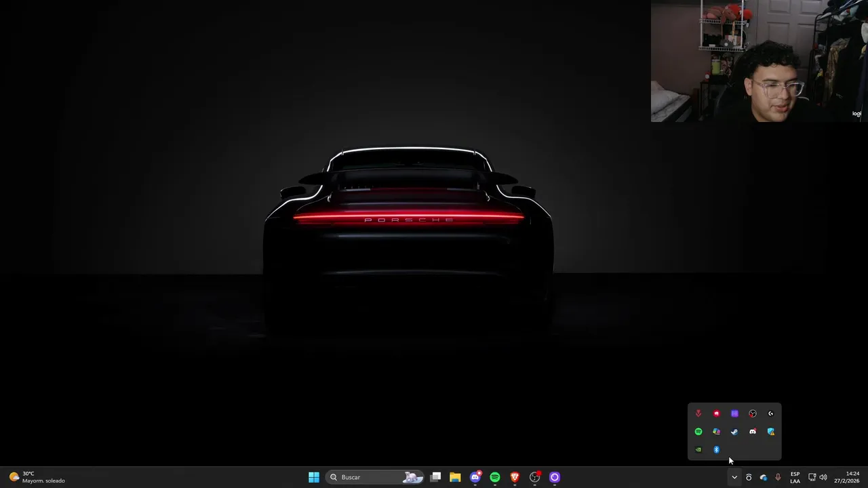This screenshot has height=488, width=868.
Task: Open the Steam tray icon
Action: 734,432
